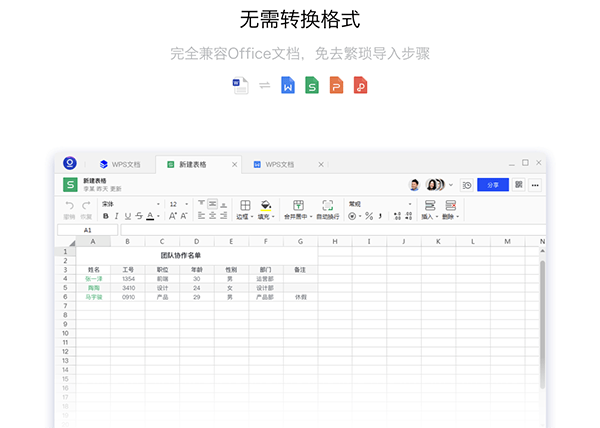Click the cell name box showing A1
Screen dimensions: 600x428
tap(88, 230)
